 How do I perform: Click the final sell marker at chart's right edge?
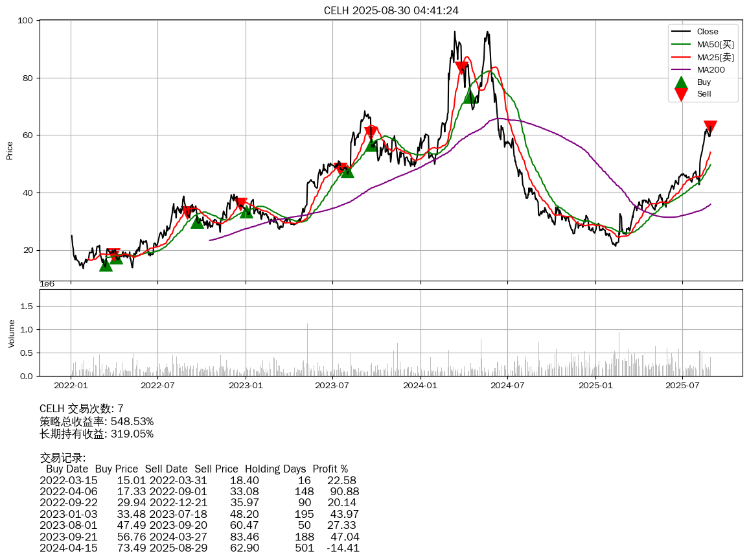click(x=710, y=127)
